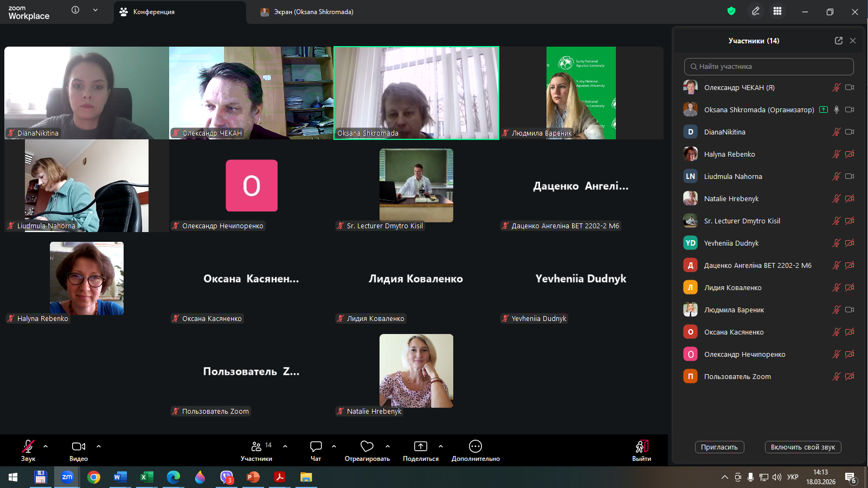Open the Chat panel icon

316,446
